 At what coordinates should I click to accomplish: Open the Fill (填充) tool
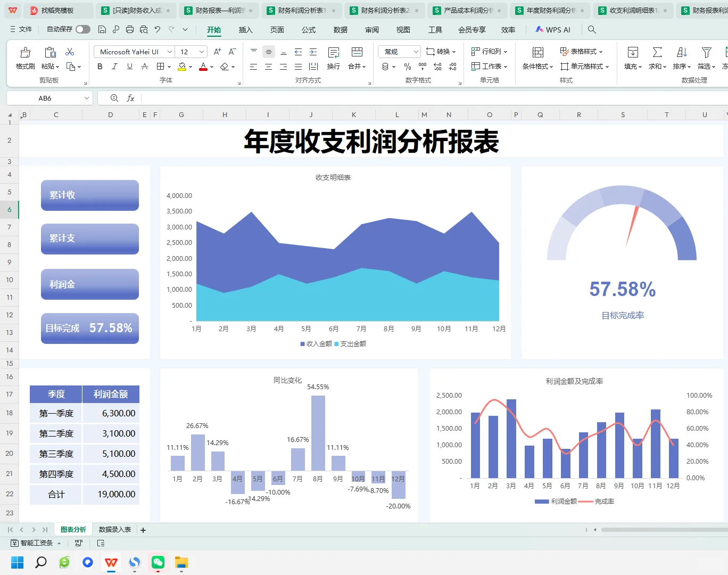tap(633, 52)
